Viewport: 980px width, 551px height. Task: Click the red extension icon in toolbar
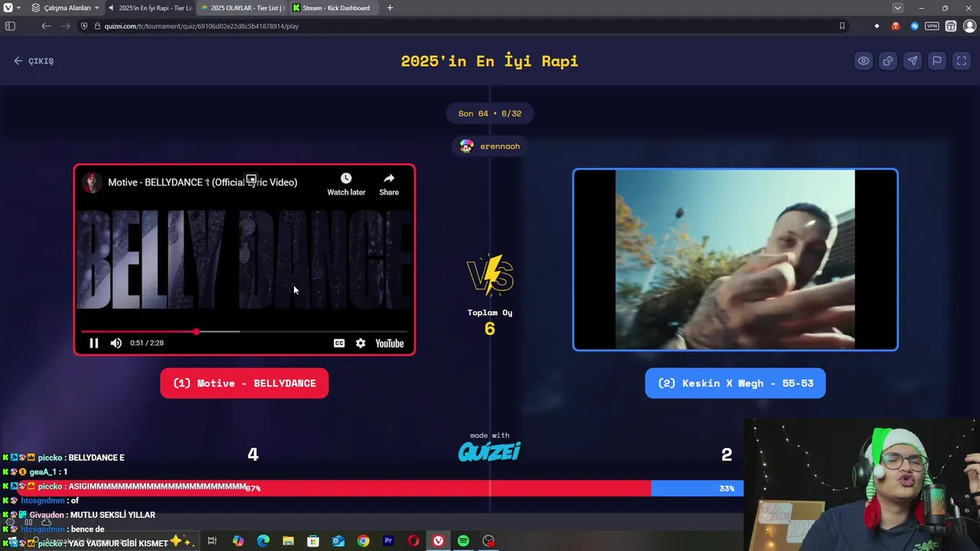click(896, 26)
